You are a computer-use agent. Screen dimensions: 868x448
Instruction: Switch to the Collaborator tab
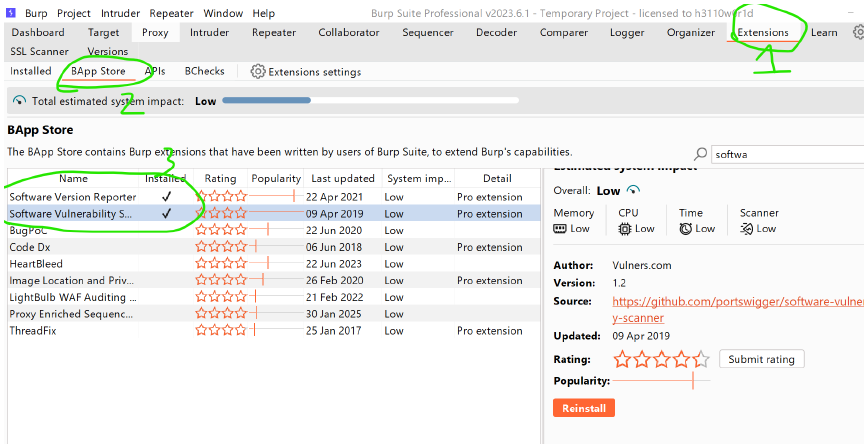(x=349, y=33)
